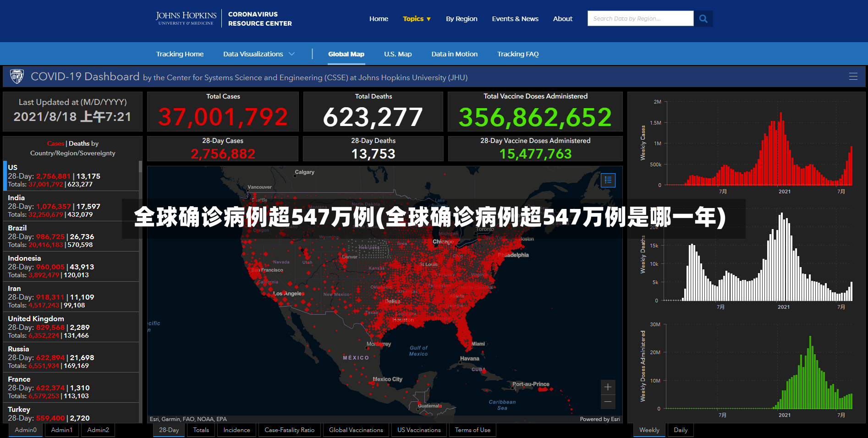Click the 28-Day Cases value 2,756,882
This screenshot has height=438, width=868.
pos(223,153)
